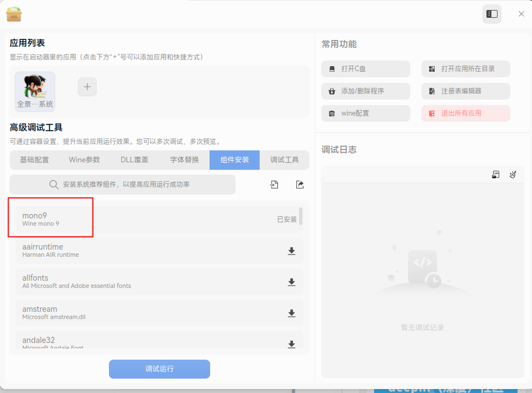Focus the component search field
The height and width of the screenshot is (393, 532).
(122, 185)
